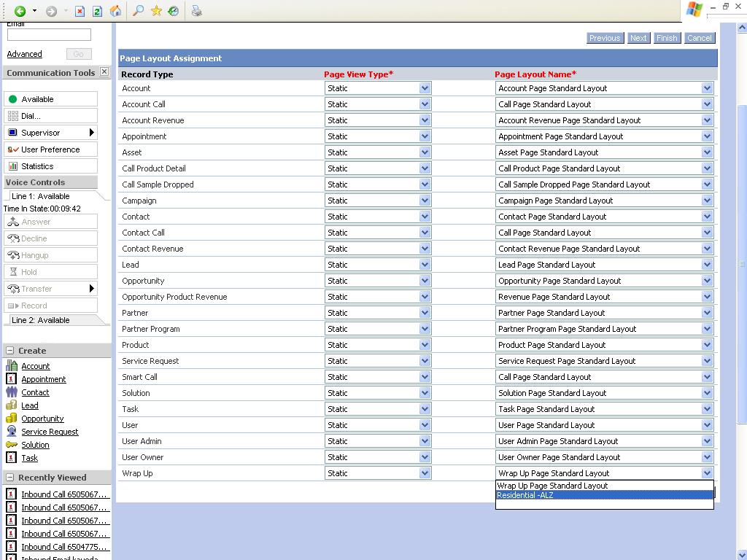Collapse the Create section
The width and height of the screenshot is (747, 560).
10,351
